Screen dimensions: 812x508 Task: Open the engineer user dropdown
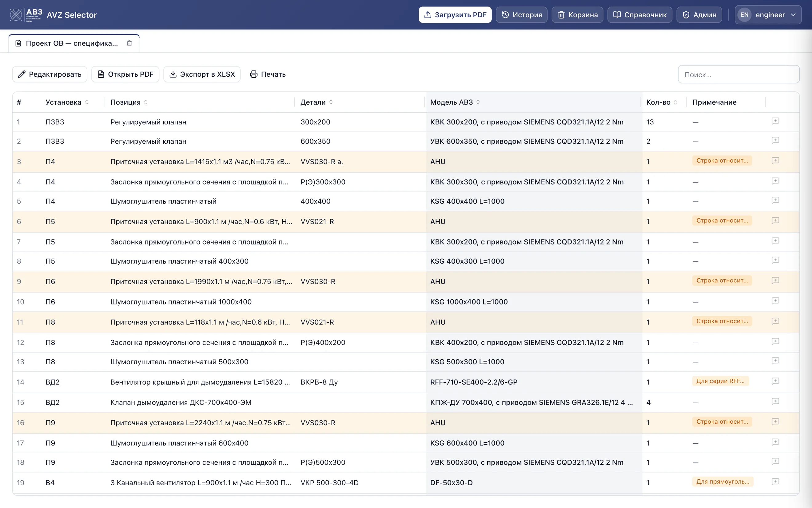point(768,15)
